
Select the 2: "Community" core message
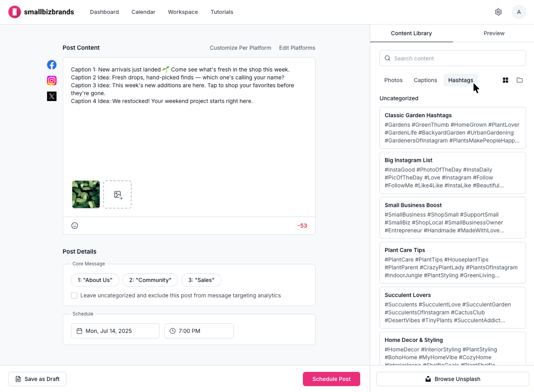coord(150,280)
